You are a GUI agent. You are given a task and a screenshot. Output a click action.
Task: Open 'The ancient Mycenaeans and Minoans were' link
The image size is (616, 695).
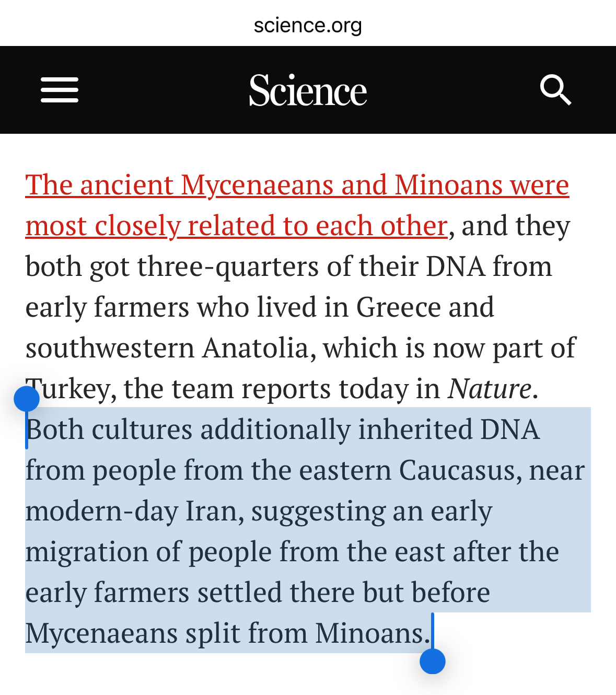point(297,185)
